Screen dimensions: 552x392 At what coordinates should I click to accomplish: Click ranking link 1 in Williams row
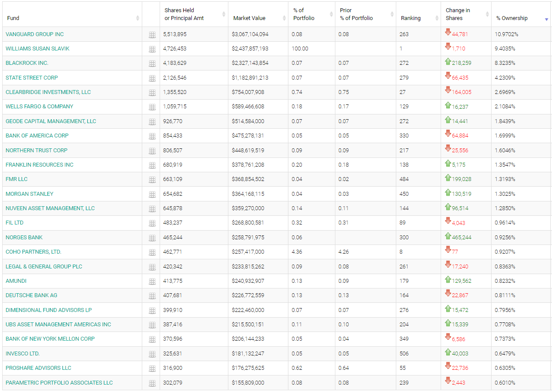[x=401, y=49]
